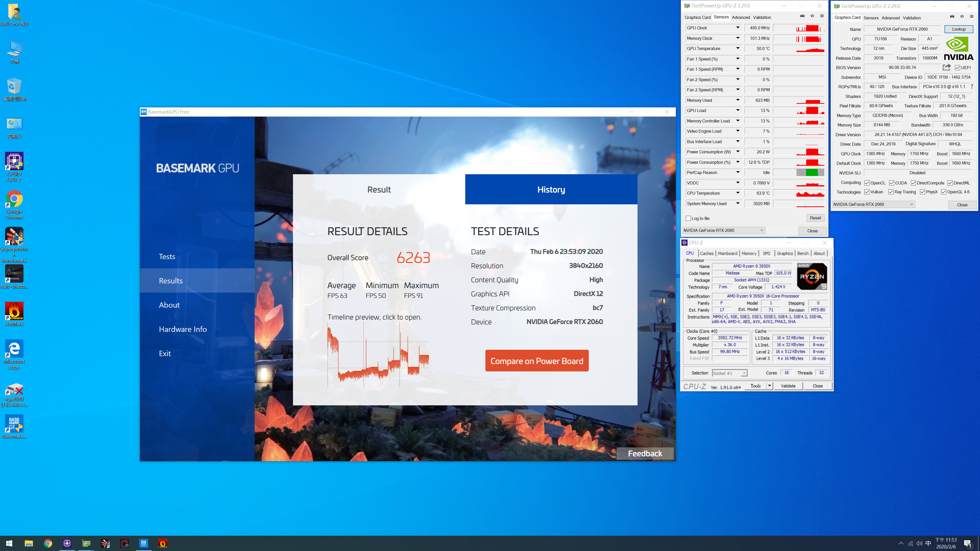Open the Basemark timeline preview chart
Viewport: 980px width, 551px height.
pos(378,354)
